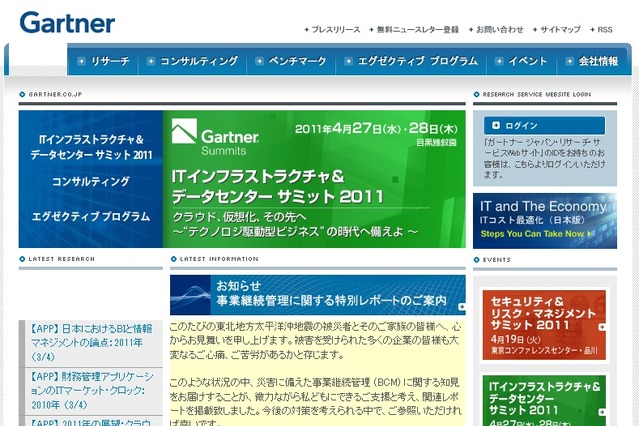Click plus icon beside エグゼクティブ プログラム tab
Screen dimensions: 639x426
[348, 61]
